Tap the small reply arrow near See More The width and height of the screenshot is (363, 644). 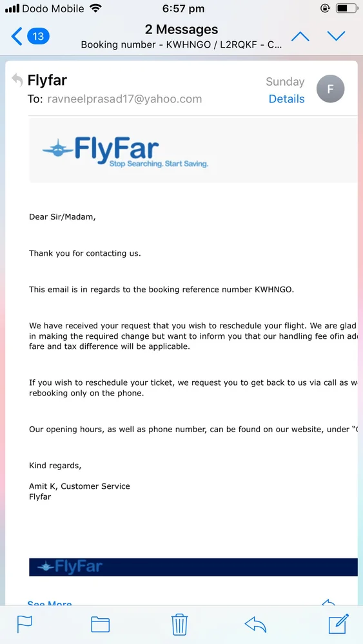pos(329,603)
